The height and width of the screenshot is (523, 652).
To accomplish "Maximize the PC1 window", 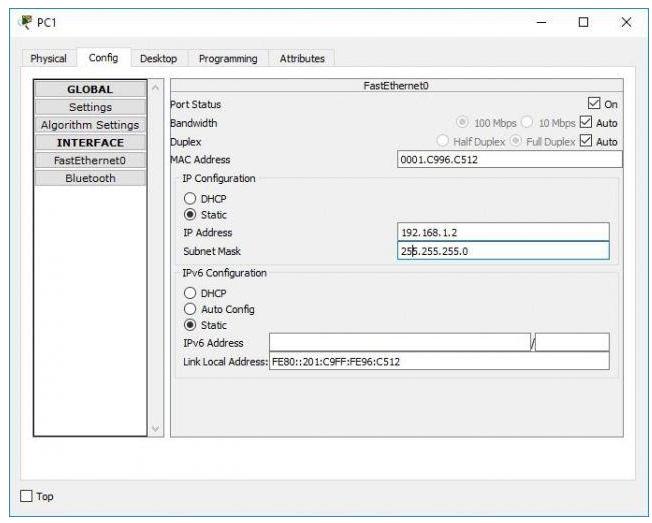I will [583, 22].
